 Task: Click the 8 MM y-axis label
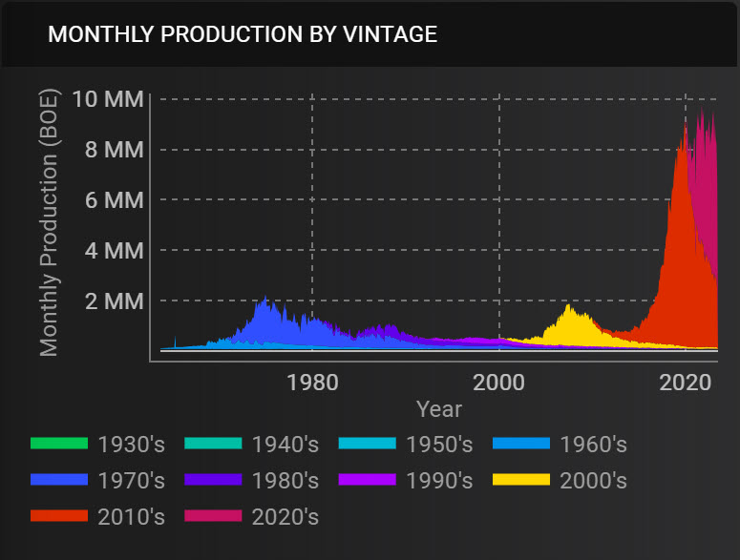click(x=115, y=150)
